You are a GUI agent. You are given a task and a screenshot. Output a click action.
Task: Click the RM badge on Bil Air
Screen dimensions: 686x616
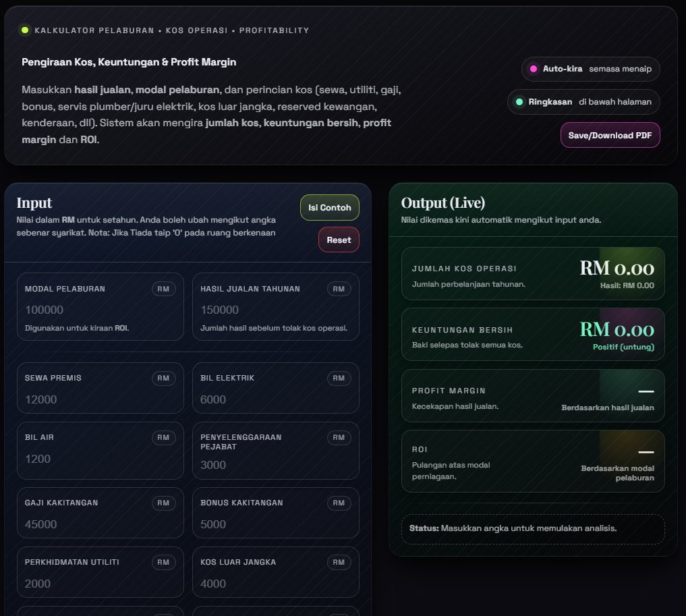pos(164,437)
